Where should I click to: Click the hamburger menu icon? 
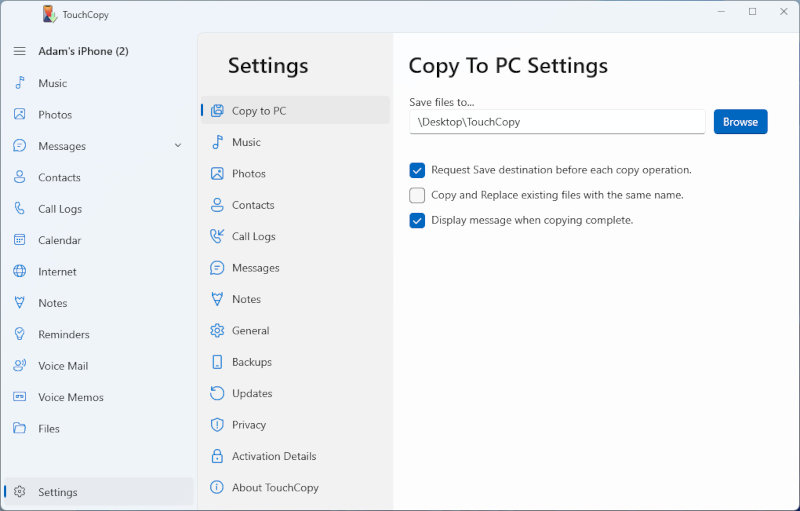click(x=19, y=51)
